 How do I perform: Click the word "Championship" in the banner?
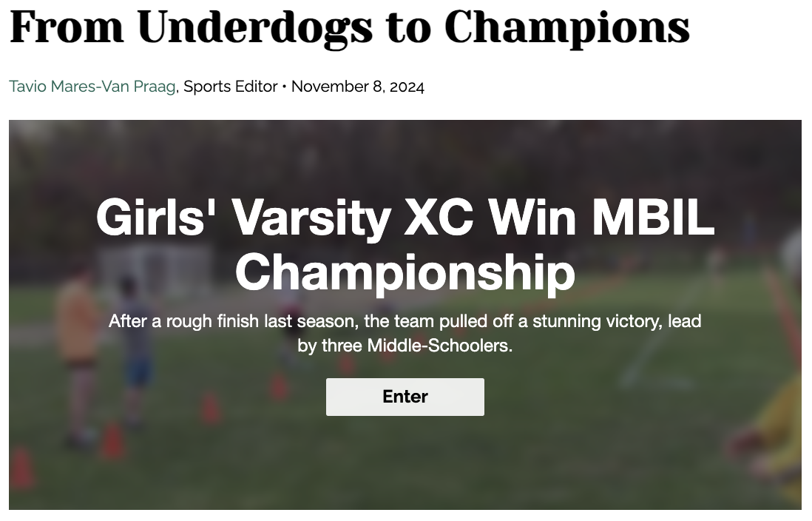[405, 271]
